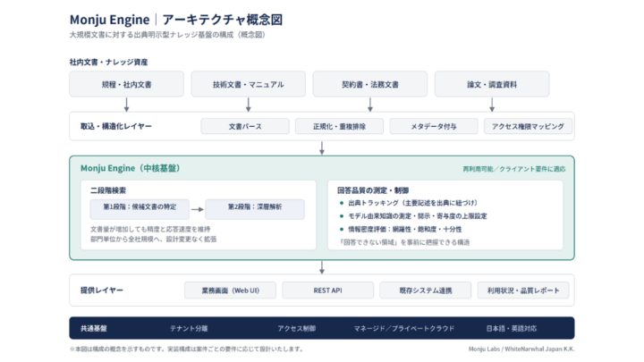Select the 正規化・重複排除 box
Viewport: 644px width, 362px height.
[x=339, y=126]
